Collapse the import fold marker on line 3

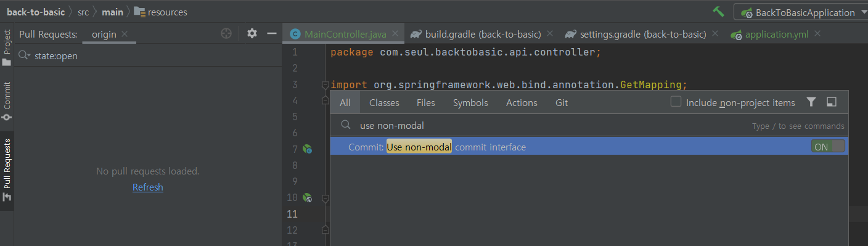pyautogui.click(x=325, y=85)
